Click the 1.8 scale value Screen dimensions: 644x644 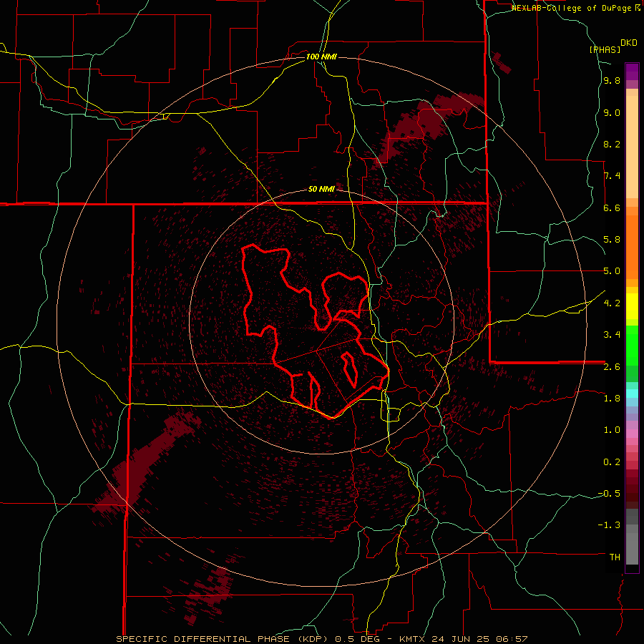[612, 399]
